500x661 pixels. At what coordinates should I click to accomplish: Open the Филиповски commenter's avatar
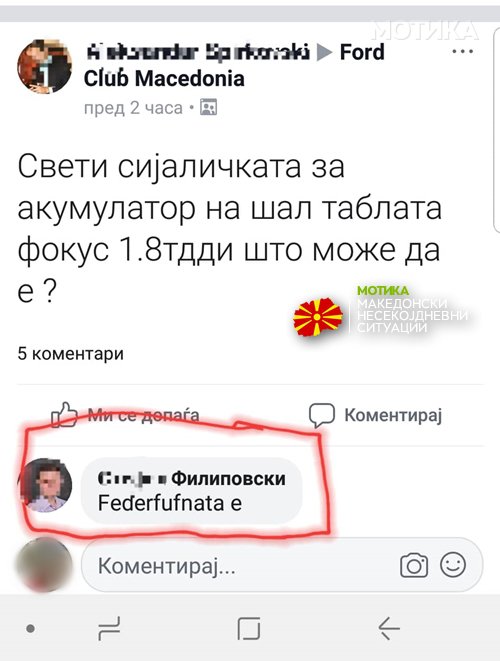45,485
